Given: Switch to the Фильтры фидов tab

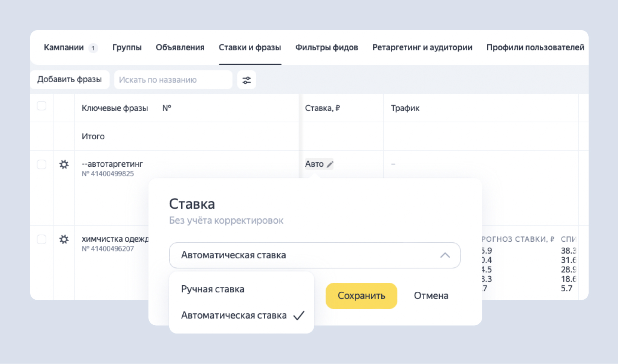Looking at the screenshot, I should pos(326,47).
